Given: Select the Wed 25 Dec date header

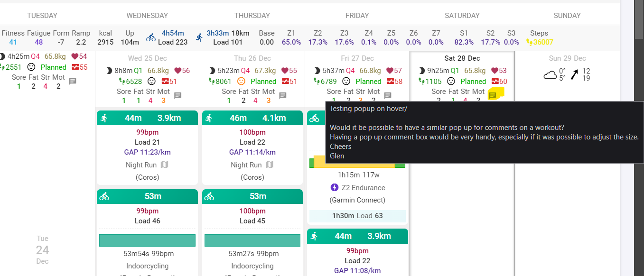Looking at the screenshot, I should 147,58.
